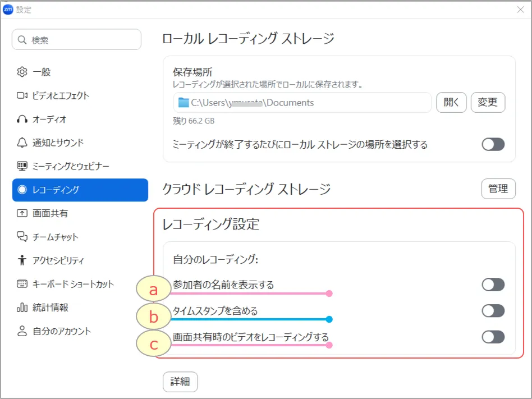Screen dimensions: 532x399
Task: Click the Screen Share icon in sidebar
Action: 22,213
